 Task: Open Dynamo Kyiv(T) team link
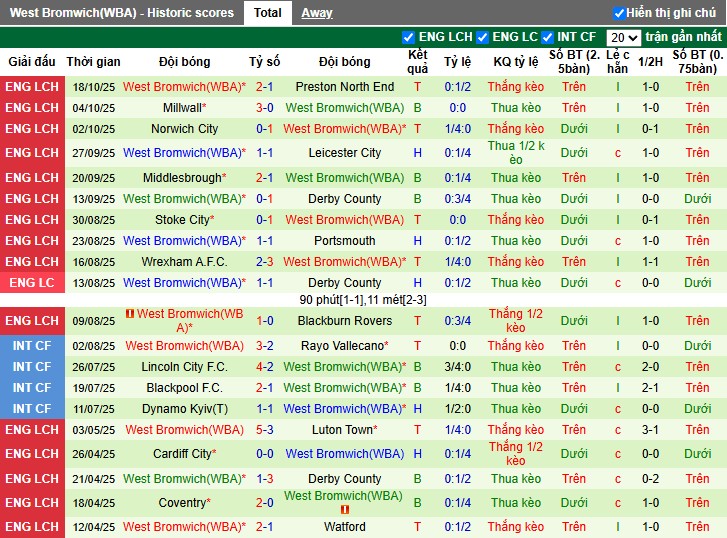coord(185,409)
